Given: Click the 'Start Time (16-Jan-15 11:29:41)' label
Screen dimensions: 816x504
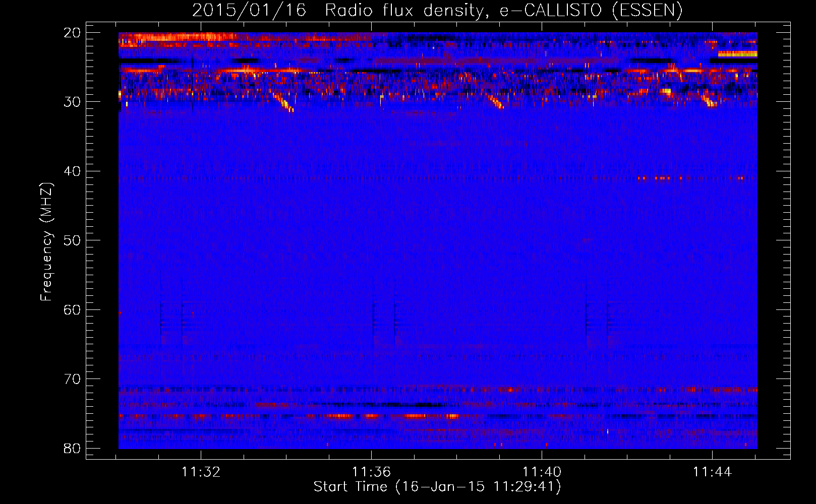Looking at the screenshot, I should point(437,487).
